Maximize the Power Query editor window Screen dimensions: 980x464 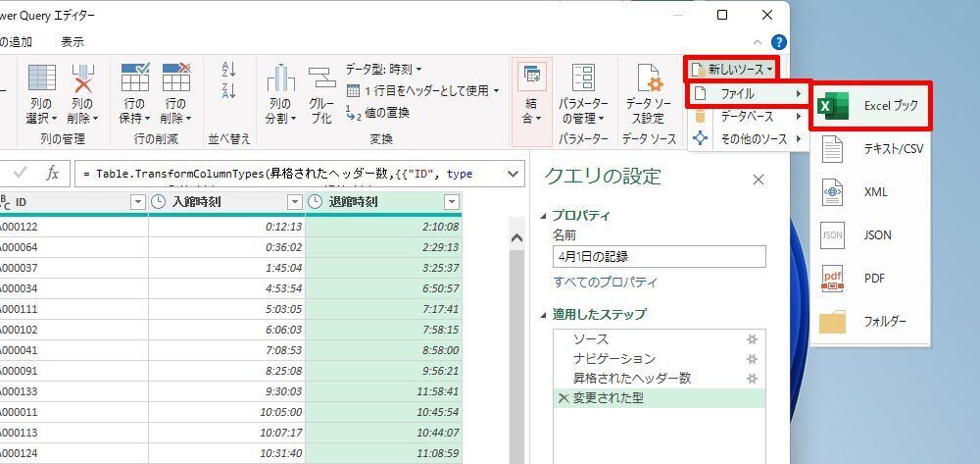(x=722, y=15)
